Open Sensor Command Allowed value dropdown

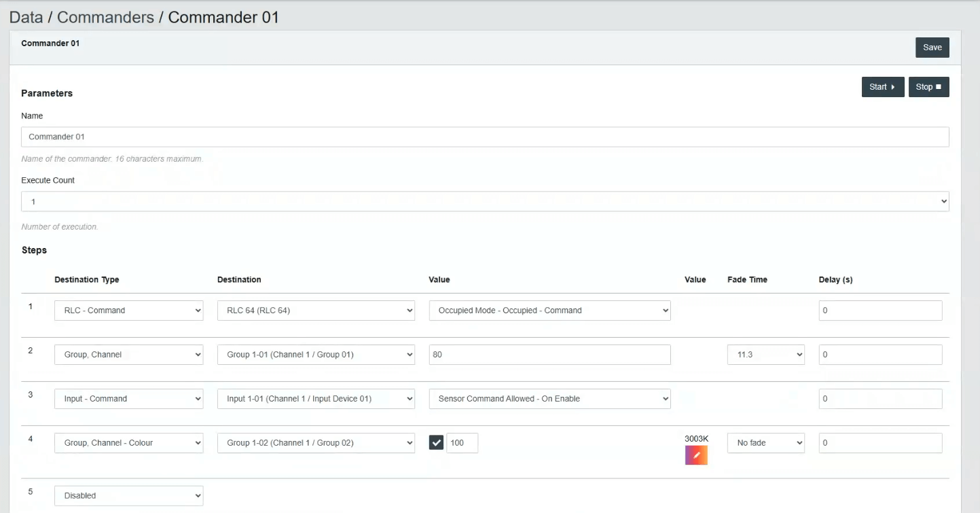coord(549,399)
